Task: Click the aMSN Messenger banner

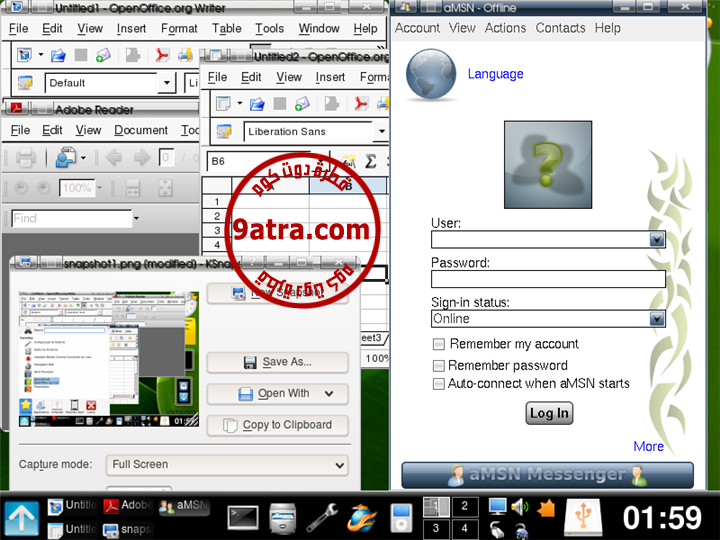Action: click(x=547, y=475)
